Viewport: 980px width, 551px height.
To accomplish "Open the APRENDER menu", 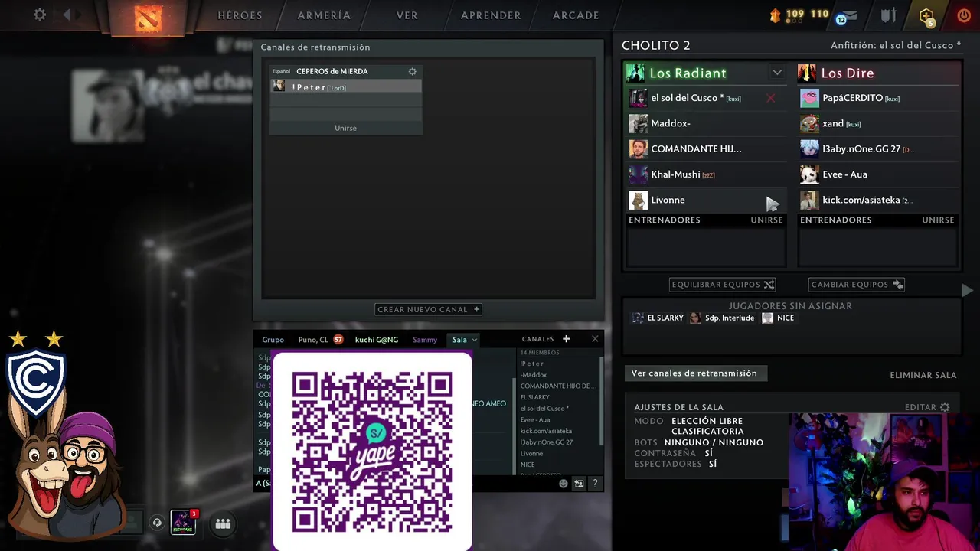I will coord(491,15).
